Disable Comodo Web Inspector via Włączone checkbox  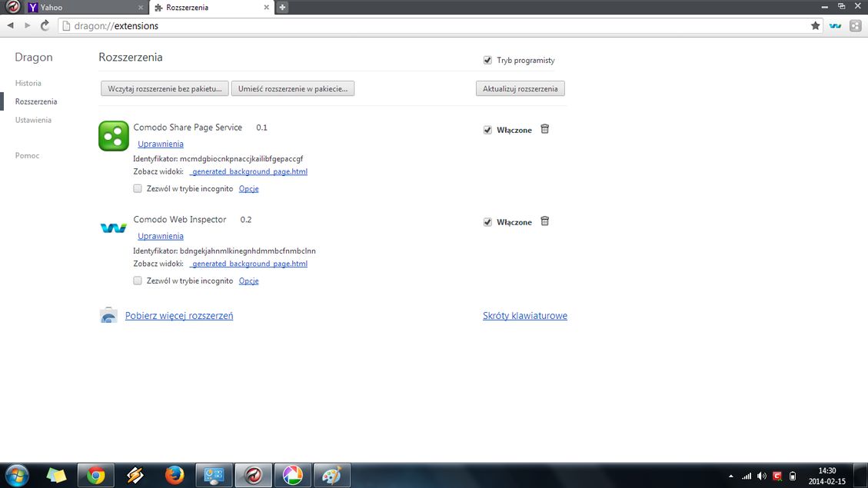[487, 222]
